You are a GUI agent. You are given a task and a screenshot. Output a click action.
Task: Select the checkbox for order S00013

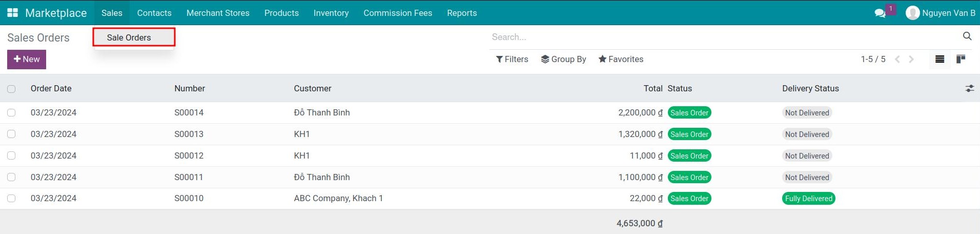click(11, 134)
